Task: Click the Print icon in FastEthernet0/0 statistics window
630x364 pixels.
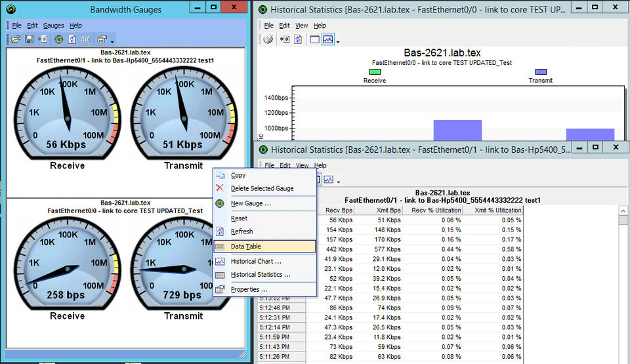Action: tap(268, 39)
